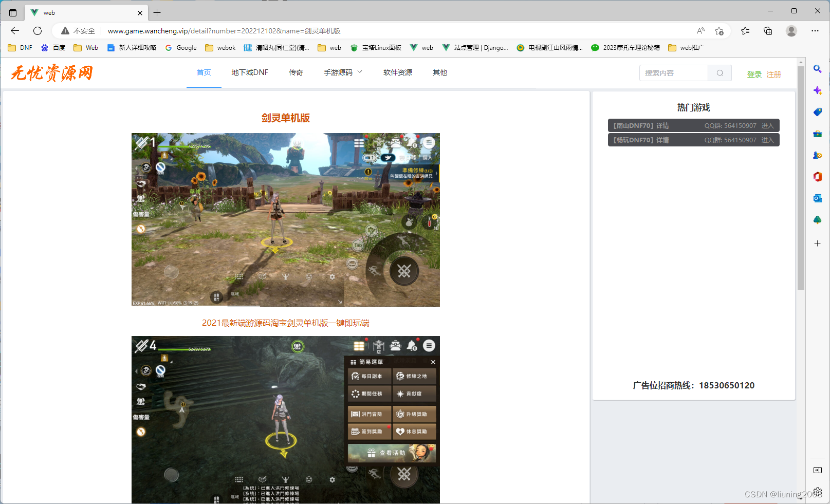This screenshot has width=830, height=504.
Task: Open the web推广 bookmarks folder
Action: (x=686, y=48)
